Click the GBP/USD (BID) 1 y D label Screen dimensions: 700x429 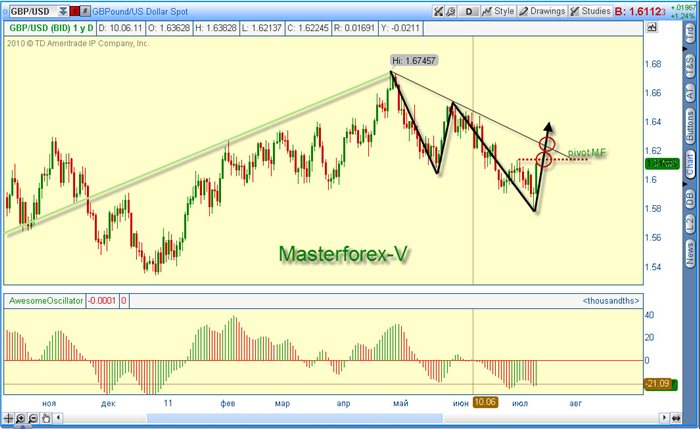51,28
